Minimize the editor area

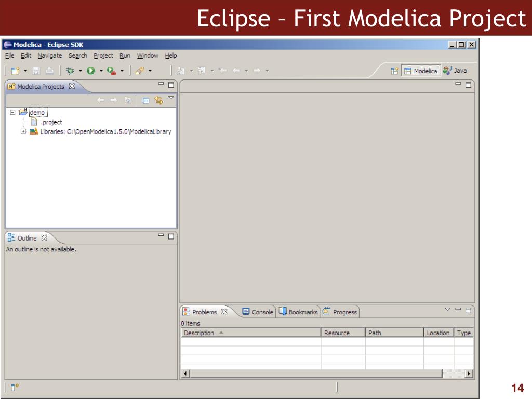[x=458, y=84]
